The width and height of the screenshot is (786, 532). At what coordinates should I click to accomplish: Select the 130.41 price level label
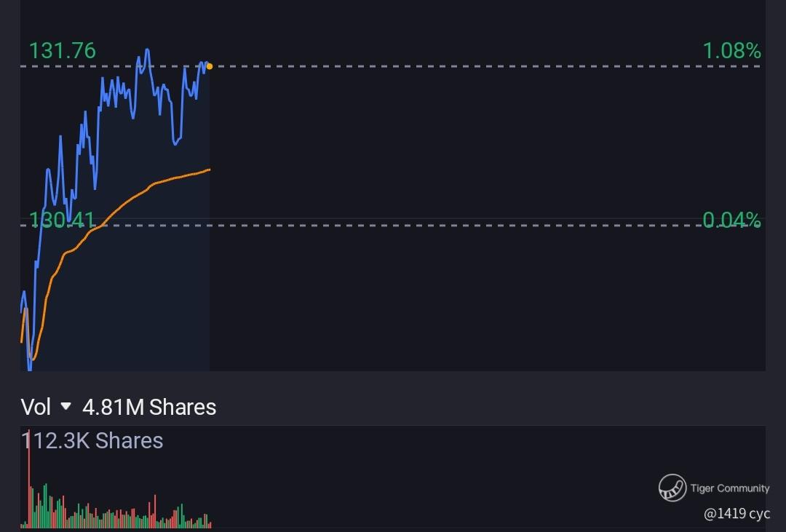(62, 220)
